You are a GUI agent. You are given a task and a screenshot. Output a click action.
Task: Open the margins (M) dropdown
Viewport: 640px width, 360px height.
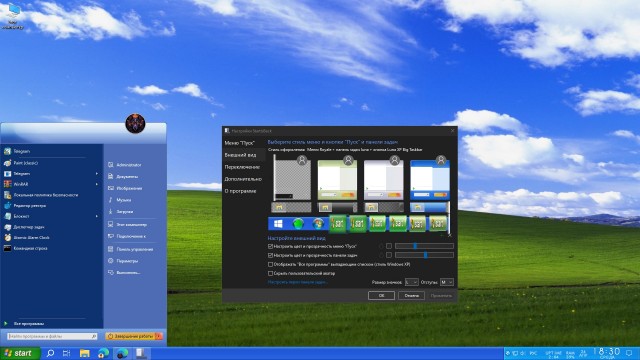447,282
